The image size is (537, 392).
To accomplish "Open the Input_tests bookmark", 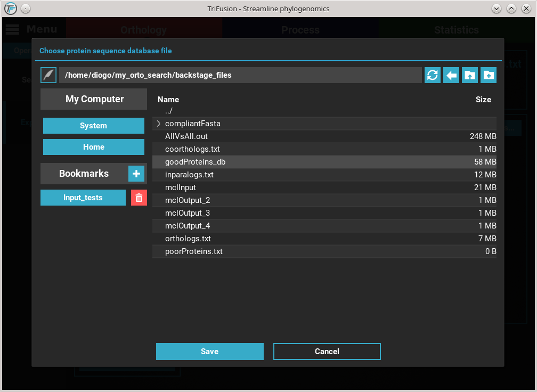I will pyautogui.click(x=83, y=198).
